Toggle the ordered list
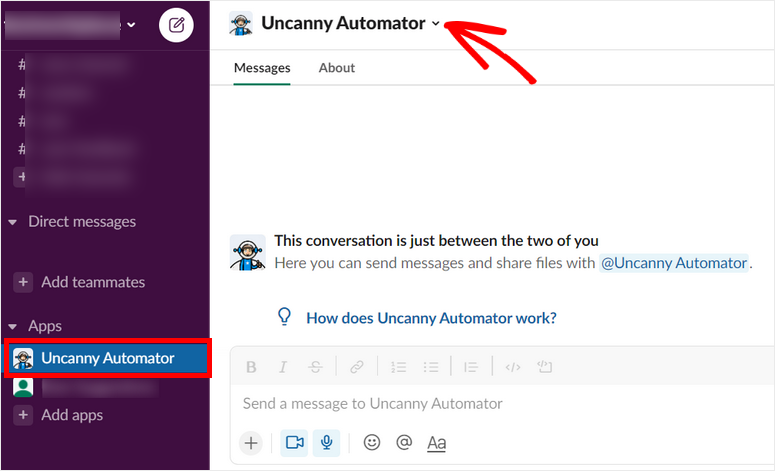 point(398,367)
